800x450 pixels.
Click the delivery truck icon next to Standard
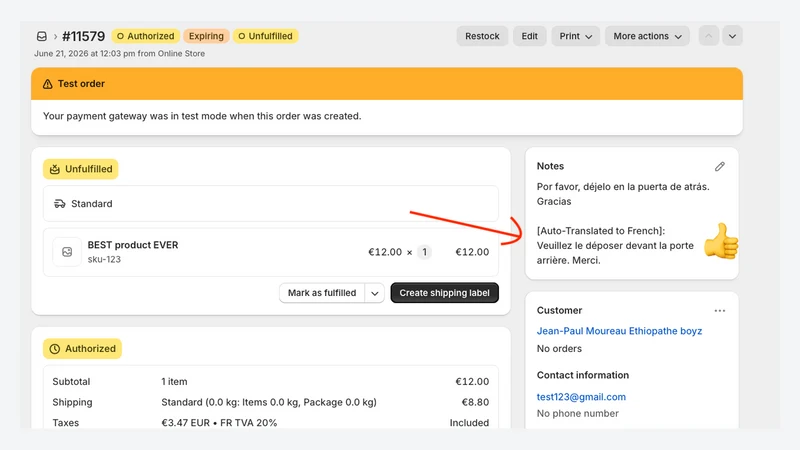point(60,204)
